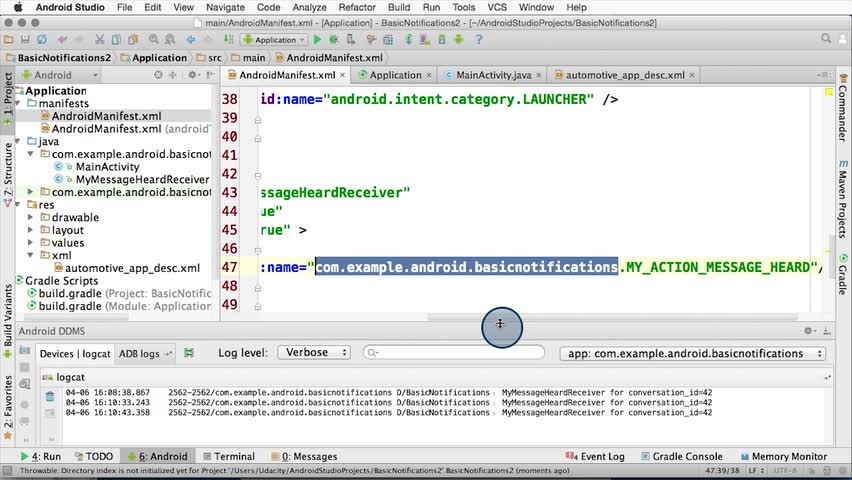Click the Save All floppy disk icon
This screenshot has height=480, width=852.
[25, 40]
